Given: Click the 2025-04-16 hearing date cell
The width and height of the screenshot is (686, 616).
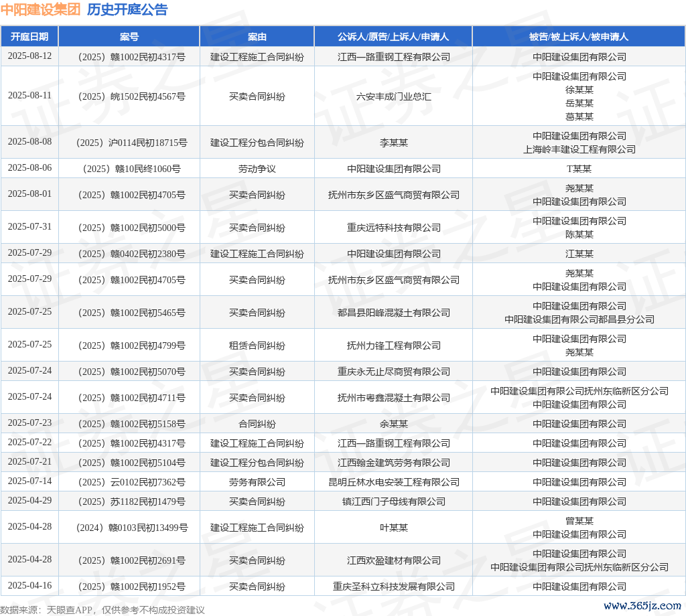Looking at the screenshot, I should pyautogui.click(x=29, y=586).
